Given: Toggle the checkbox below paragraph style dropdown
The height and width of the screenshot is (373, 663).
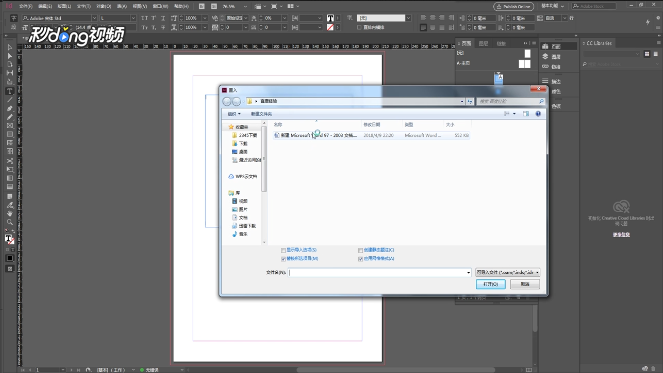Looking at the screenshot, I should pyautogui.click(x=359, y=27).
